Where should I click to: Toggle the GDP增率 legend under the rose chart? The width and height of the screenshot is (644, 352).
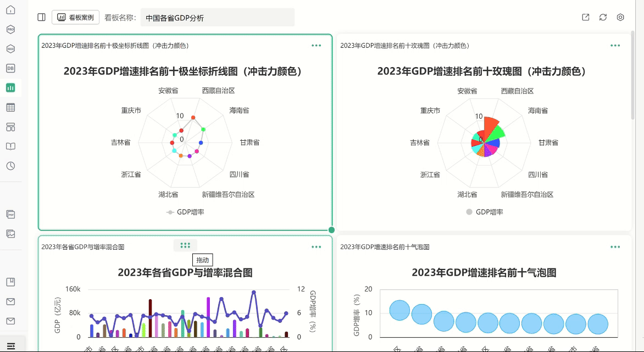coord(484,211)
